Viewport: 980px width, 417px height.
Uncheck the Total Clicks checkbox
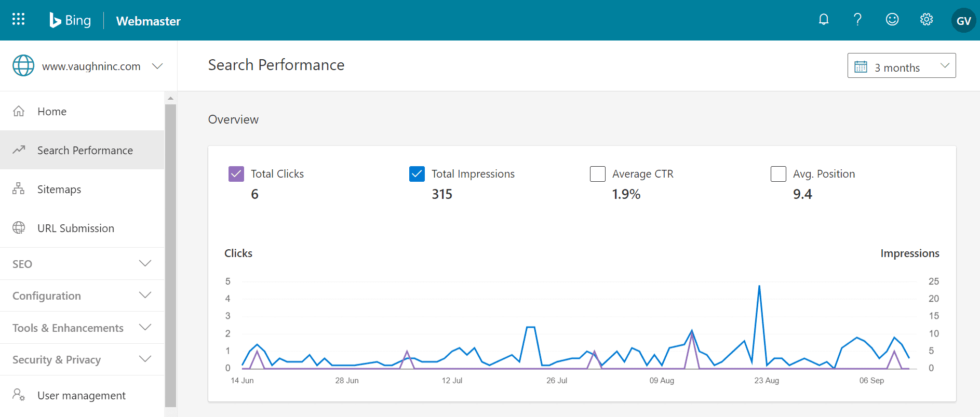point(236,174)
